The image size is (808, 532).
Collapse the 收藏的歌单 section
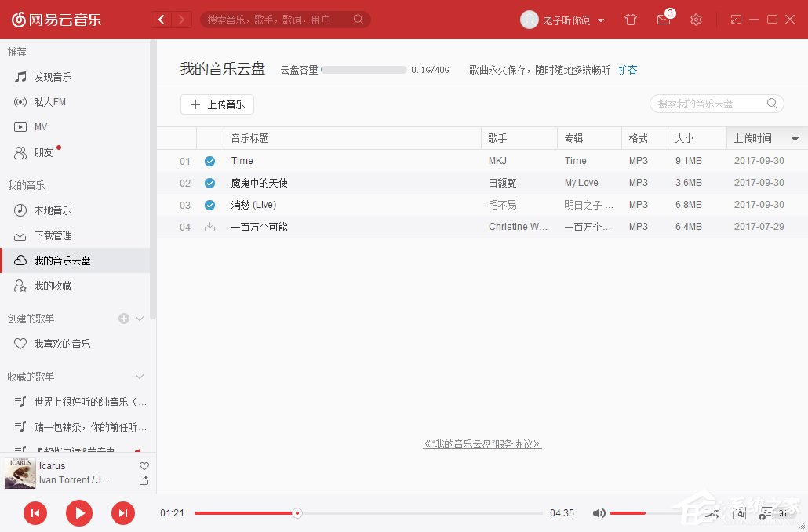click(139, 377)
